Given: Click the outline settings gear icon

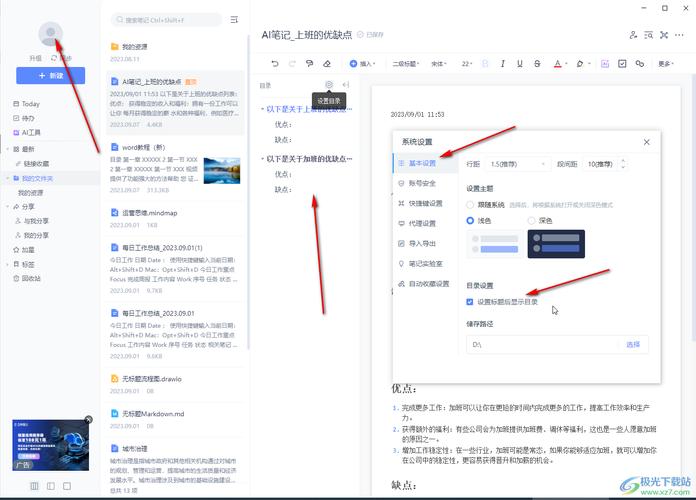Looking at the screenshot, I should click(329, 84).
